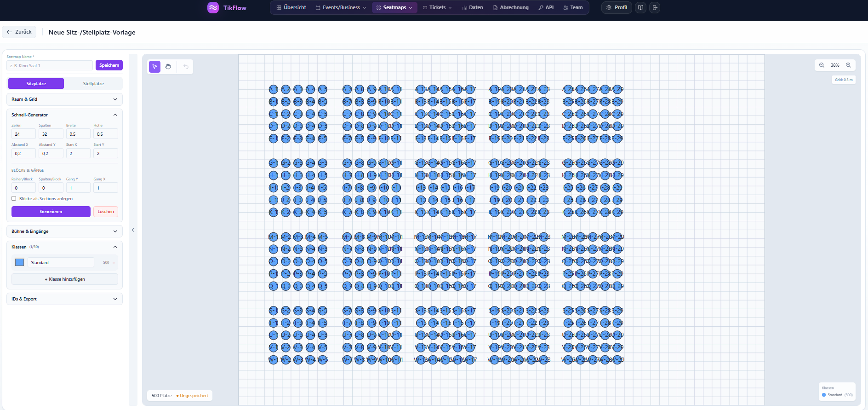Click the Zurück back button
This screenshot has height=410, width=868.
pyautogui.click(x=19, y=32)
